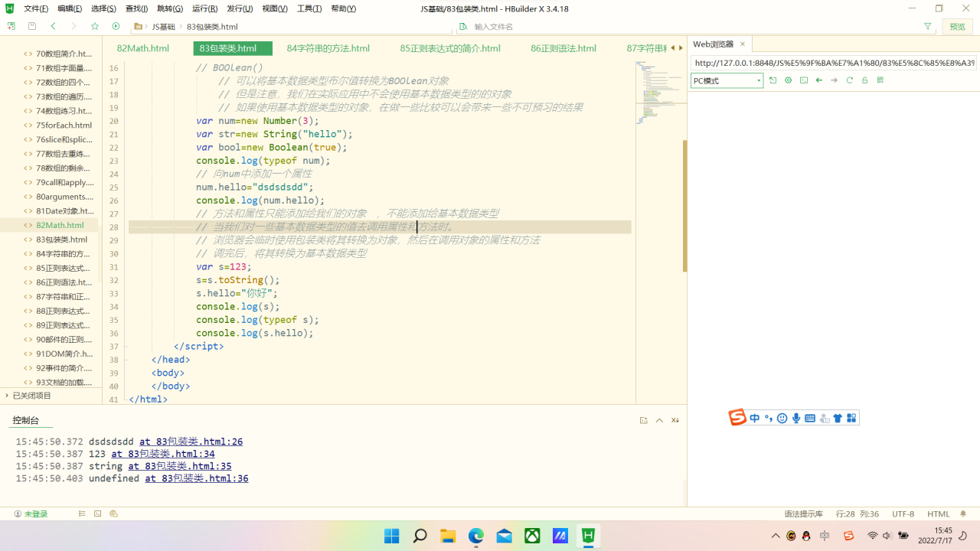Switch to the 84字符串的方法.html tab
Screen dimensions: 980x551
point(328,48)
